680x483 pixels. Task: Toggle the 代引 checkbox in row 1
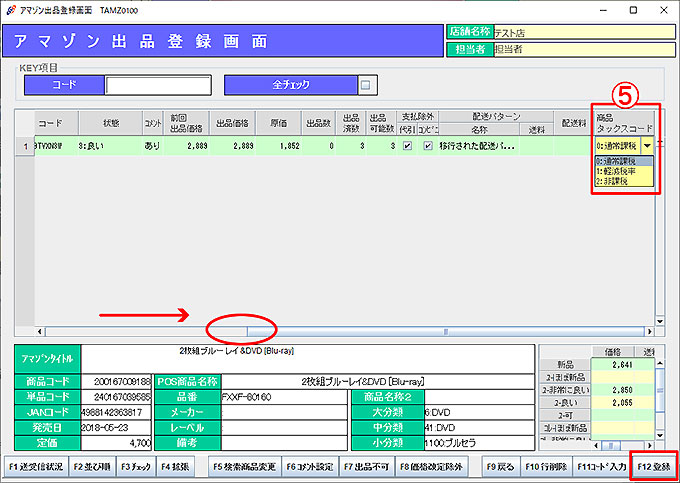[408, 145]
